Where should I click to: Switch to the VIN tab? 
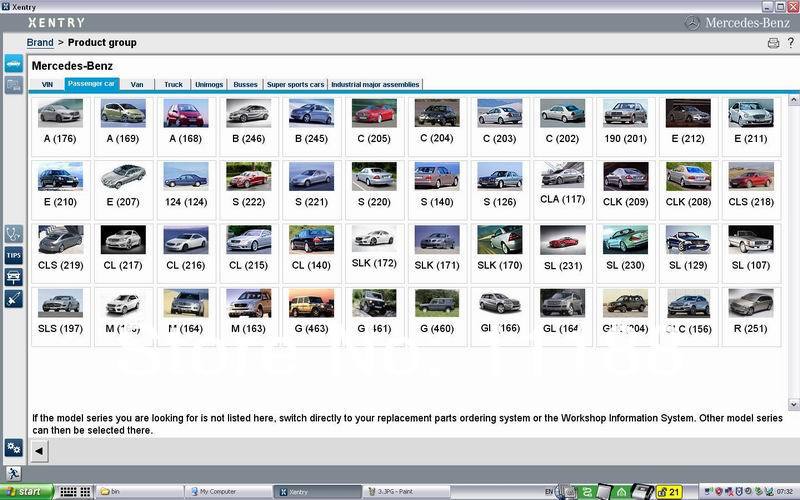47,85
